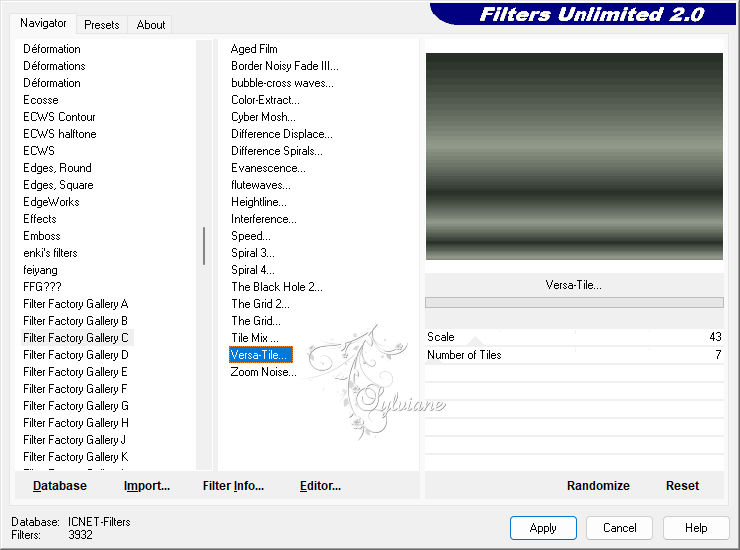The width and height of the screenshot is (740, 550).
Task: Select Filter Factory Gallery J category
Action: [x=75, y=440]
